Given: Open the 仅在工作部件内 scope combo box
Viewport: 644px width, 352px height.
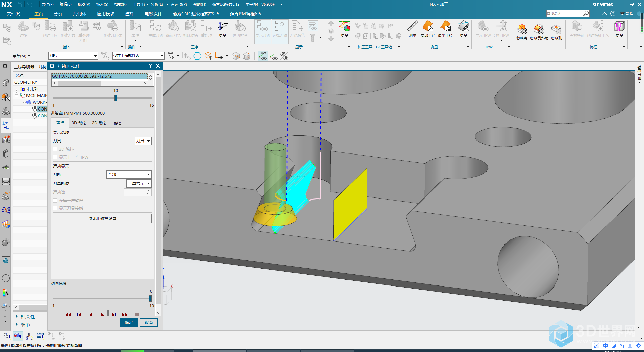Looking at the screenshot, I should tap(138, 56).
